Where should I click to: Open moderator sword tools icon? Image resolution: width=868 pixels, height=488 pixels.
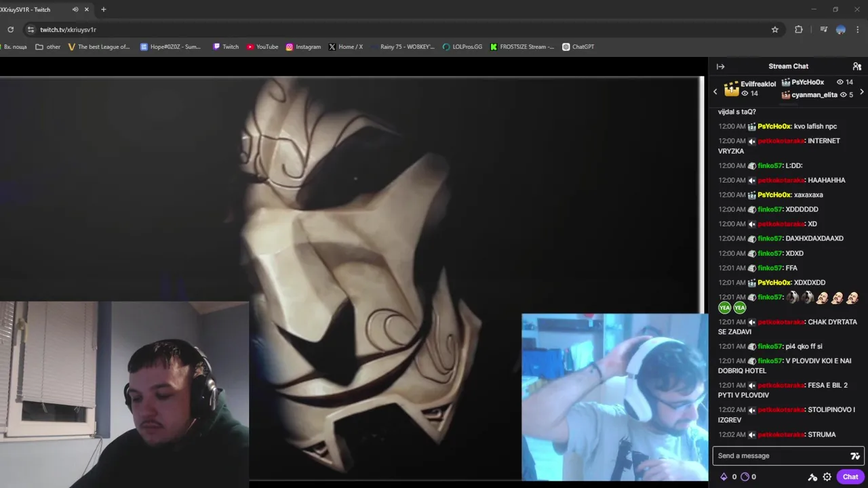(x=812, y=477)
